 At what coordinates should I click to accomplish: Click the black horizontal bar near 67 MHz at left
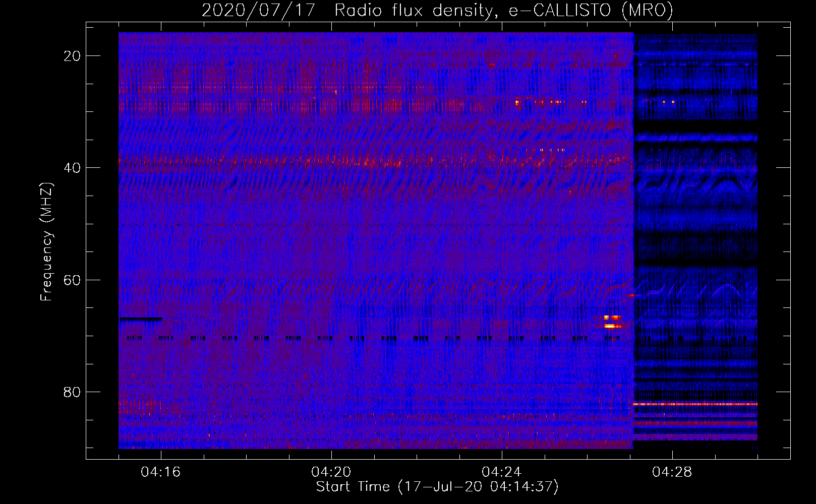click(x=141, y=319)
